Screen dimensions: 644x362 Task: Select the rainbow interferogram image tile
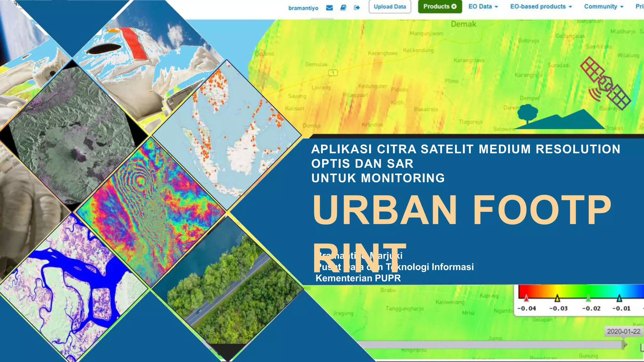pos(151,212)
